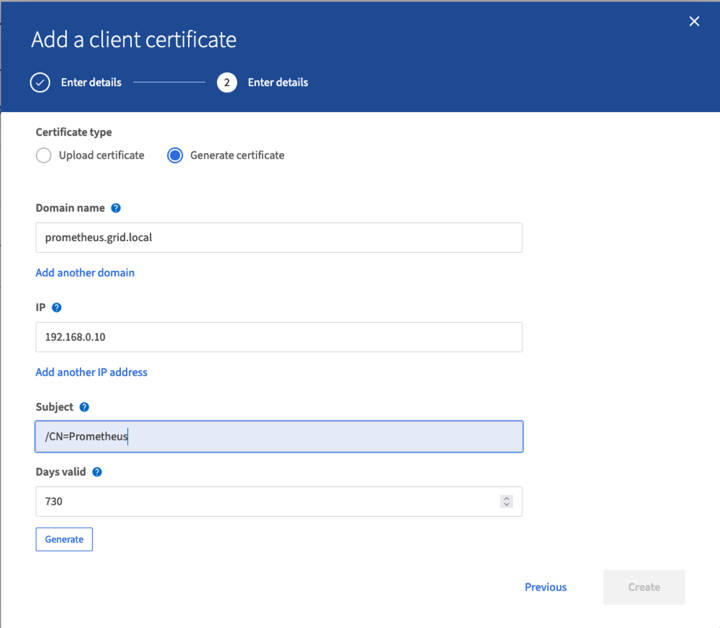
Task: Show help tooltip icon next to IP
Action: [x=56, y=308]
